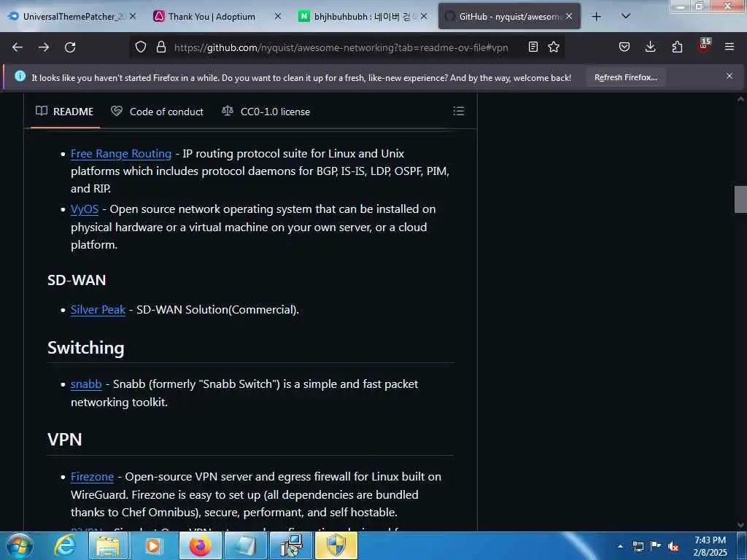Select the README tab
Viewport: 747px width, 560px height.
tap(65, 112)
